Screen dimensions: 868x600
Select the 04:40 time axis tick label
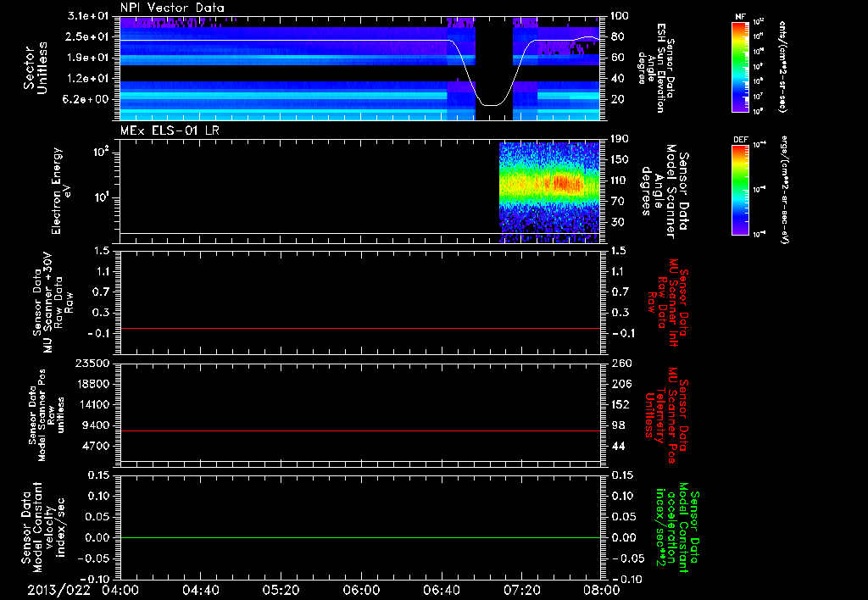[201, 590]
